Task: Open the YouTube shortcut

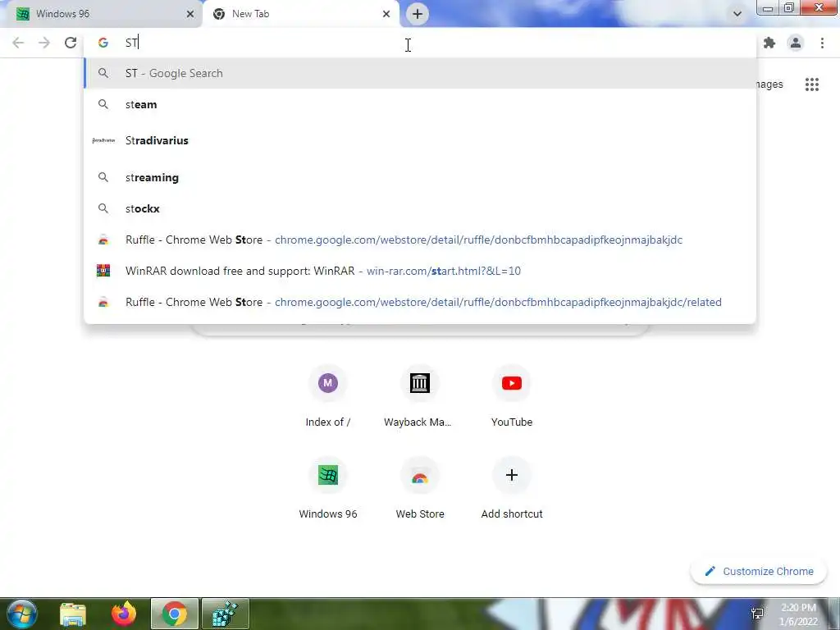Action: click(512, 396)
